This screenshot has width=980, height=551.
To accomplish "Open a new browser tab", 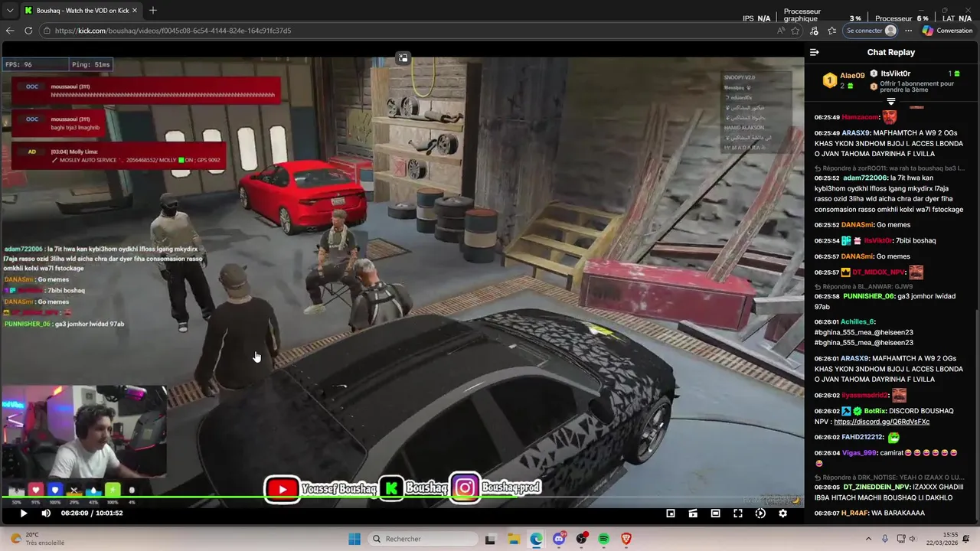I will click(153, 10).
